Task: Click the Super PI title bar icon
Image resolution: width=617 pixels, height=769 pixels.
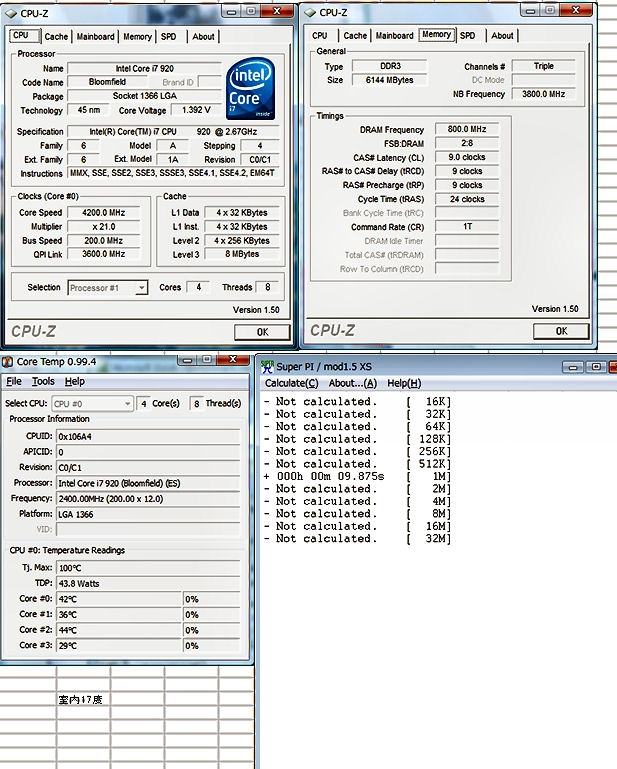Action: coord(267,366)
